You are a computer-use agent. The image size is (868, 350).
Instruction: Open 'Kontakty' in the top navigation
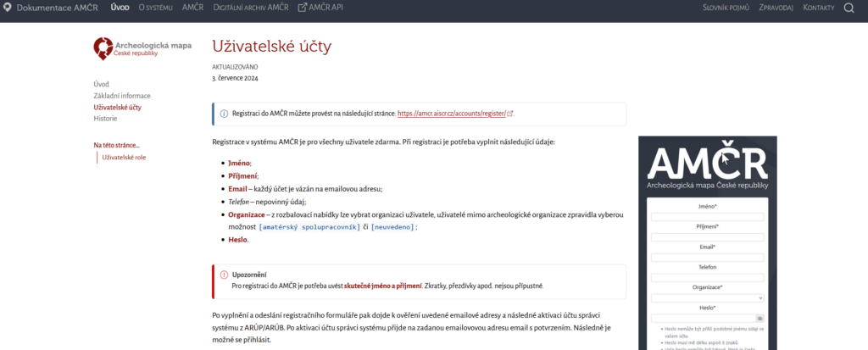[818, 8]
